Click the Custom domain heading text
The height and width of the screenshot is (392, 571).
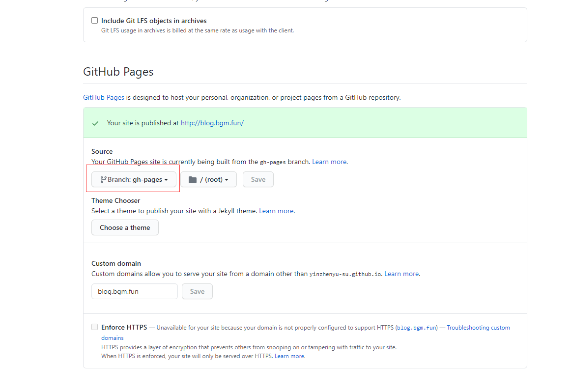pyautogui.click(x=116, y=263)
